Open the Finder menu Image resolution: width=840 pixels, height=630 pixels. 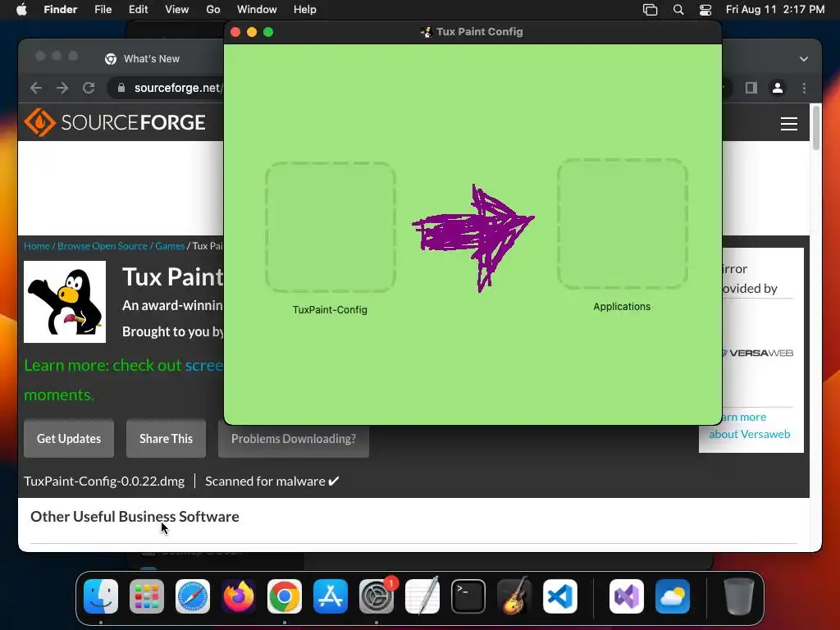click(61, 10)
